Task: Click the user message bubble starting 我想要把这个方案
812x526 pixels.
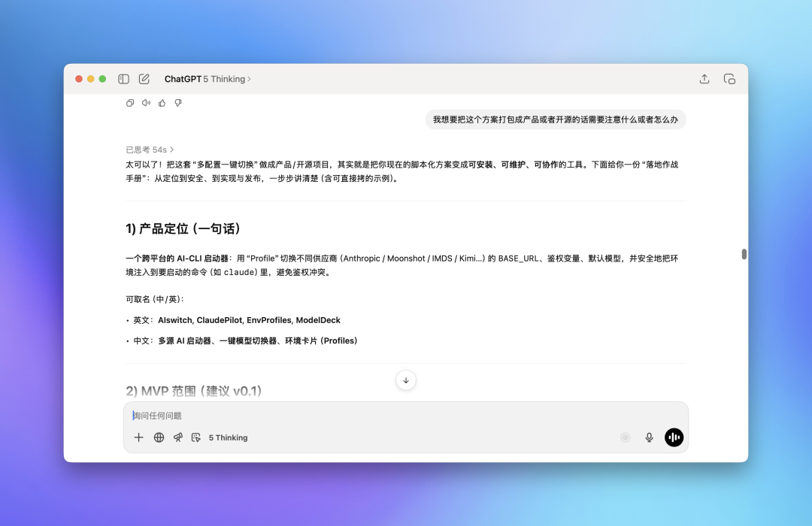Action: pyautogui.click(x=556, y=119)
